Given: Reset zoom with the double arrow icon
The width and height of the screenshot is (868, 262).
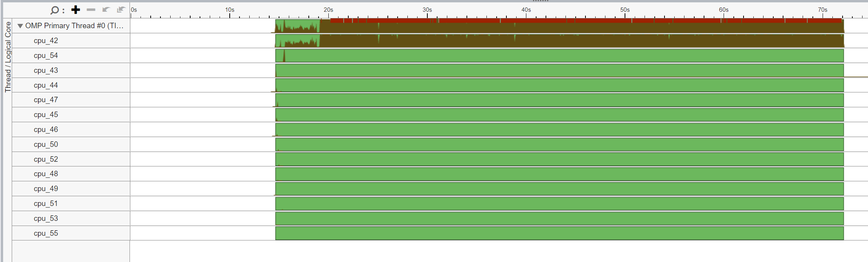Looking at the screenshot, I should tap(121, 9).
